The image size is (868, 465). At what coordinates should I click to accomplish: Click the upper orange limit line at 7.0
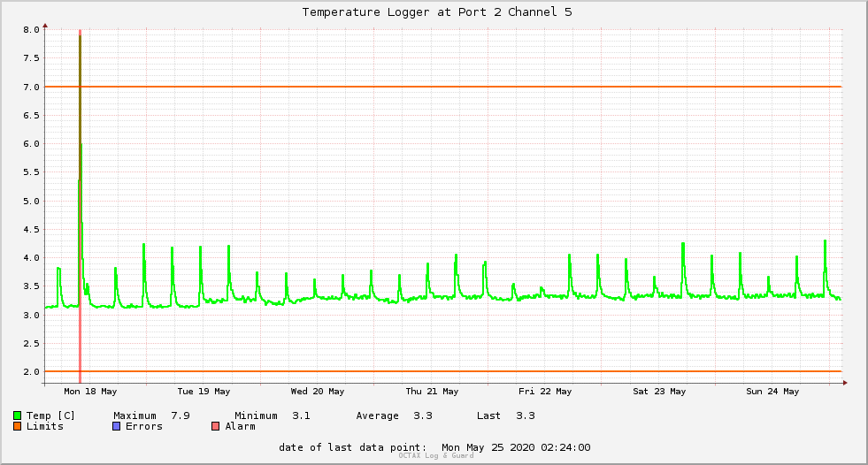(x=443, y=87)
